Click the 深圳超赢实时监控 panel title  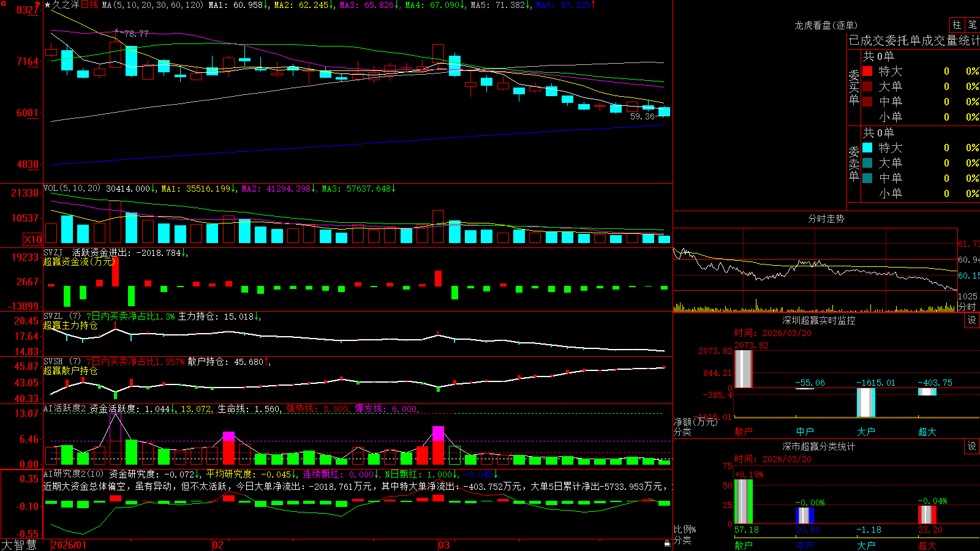point(818,320)
